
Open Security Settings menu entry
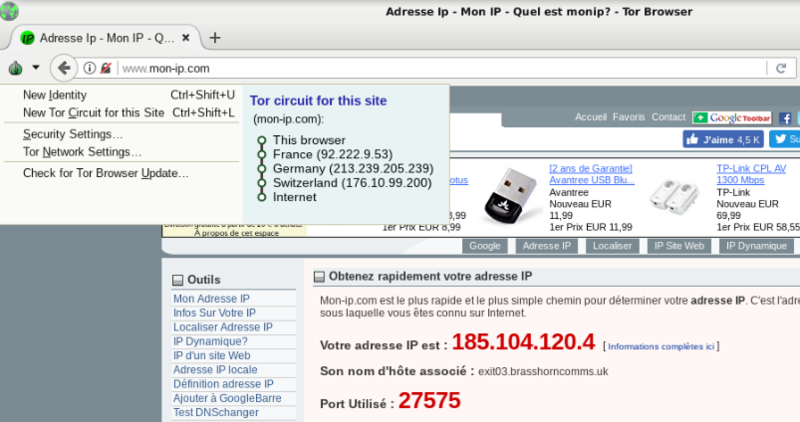[72, 134]
